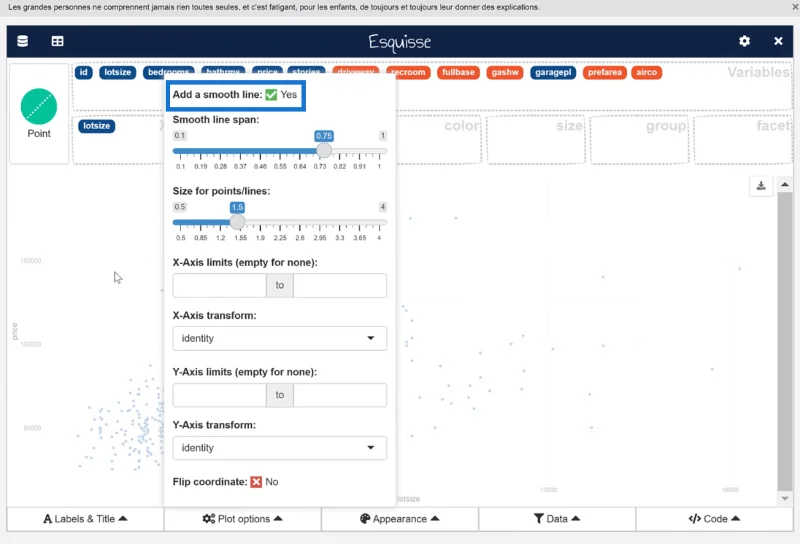Click the scrollbar down arrow
Screen dimensions: 800x544
coord(785,499)
